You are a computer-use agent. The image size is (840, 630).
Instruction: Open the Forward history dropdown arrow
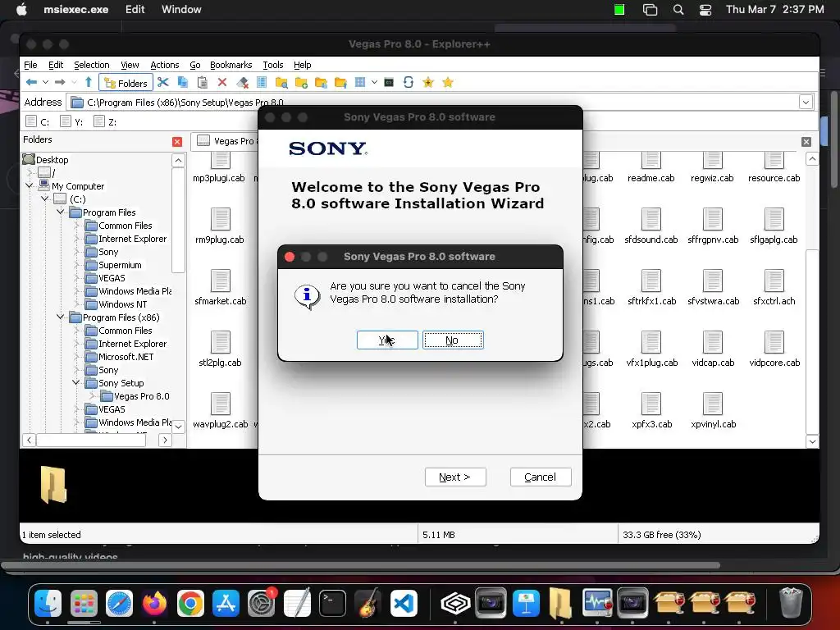74,83
